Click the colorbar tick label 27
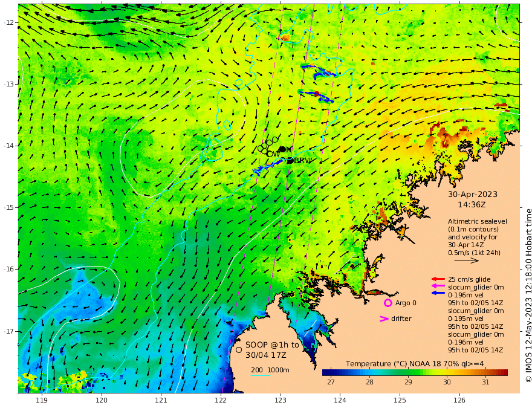Viewport: 532px width, 411px height. (331, 382)
